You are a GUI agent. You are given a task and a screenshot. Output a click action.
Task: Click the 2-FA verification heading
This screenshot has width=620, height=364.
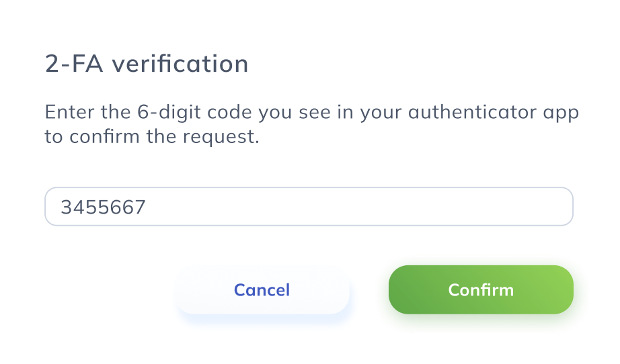pyautogui.click(x=147, y=64)
